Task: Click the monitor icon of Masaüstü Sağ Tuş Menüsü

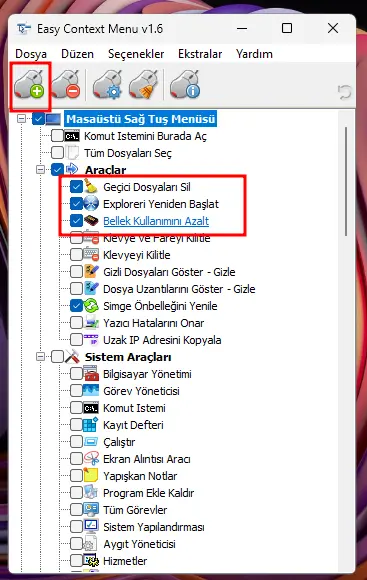Action: (x=53, y=119)
